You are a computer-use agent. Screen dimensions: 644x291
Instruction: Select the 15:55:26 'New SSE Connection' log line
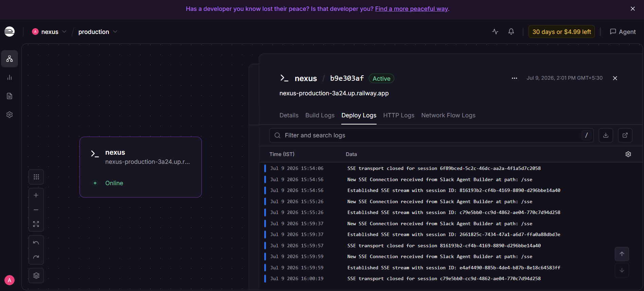pos(451,201)
